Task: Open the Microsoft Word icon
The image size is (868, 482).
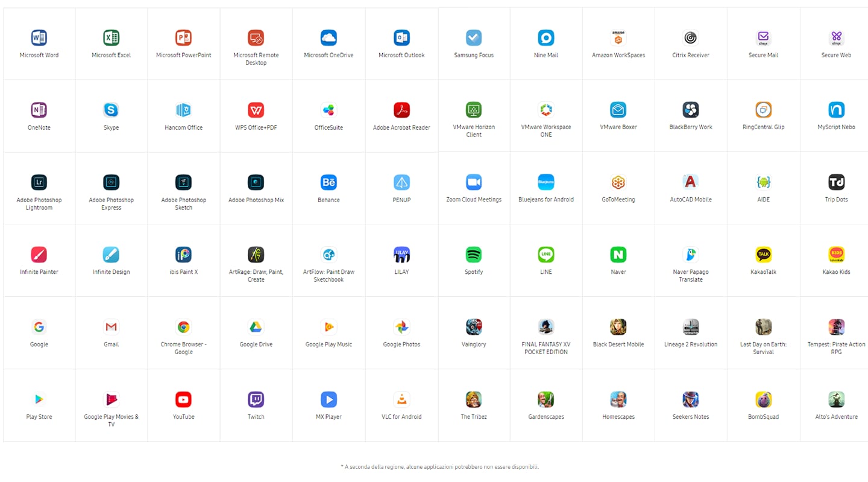Action: (x=39, y=38)
